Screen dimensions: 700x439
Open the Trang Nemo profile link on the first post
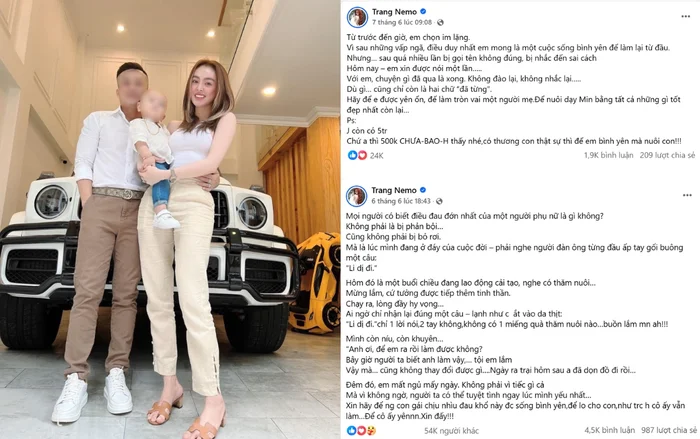pos(395,12)
